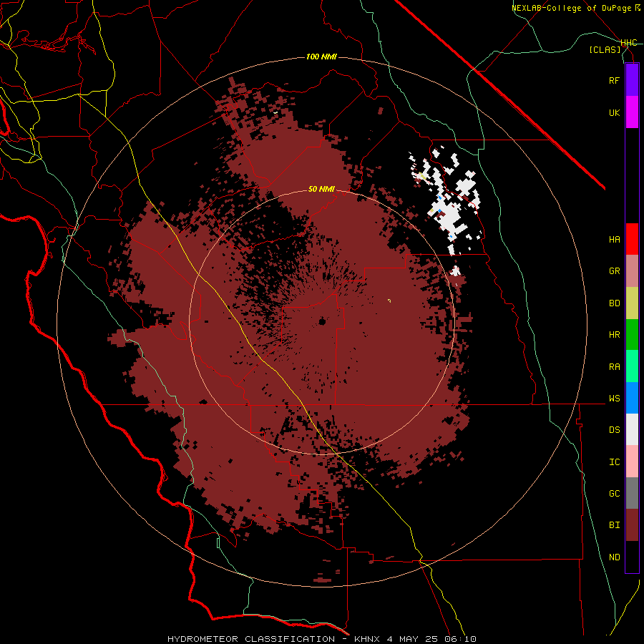Click the DS legend label
The height and width of the screenshot is (644, 644).
(614, 430)
